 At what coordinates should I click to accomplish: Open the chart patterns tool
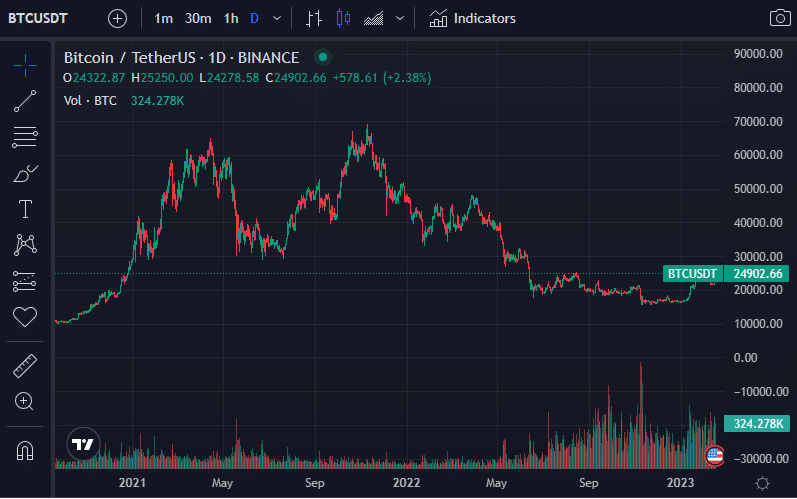(25, 245)
